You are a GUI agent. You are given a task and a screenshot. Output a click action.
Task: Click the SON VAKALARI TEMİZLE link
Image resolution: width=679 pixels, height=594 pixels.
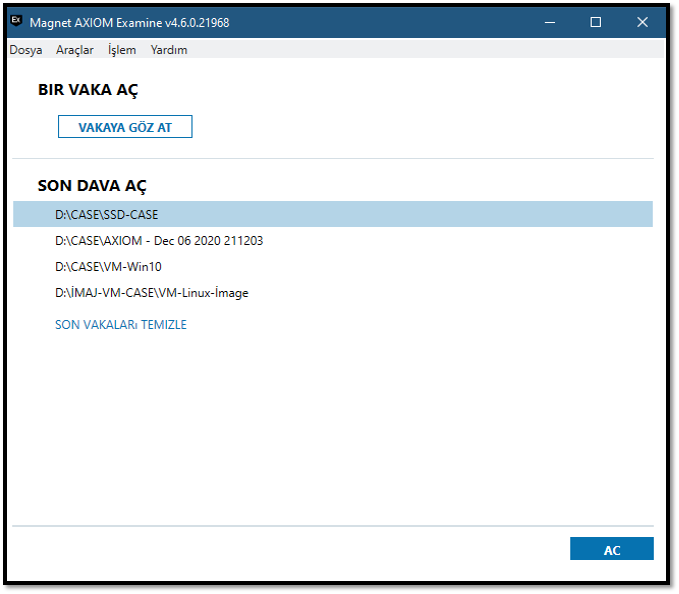[x=121, y=325]
